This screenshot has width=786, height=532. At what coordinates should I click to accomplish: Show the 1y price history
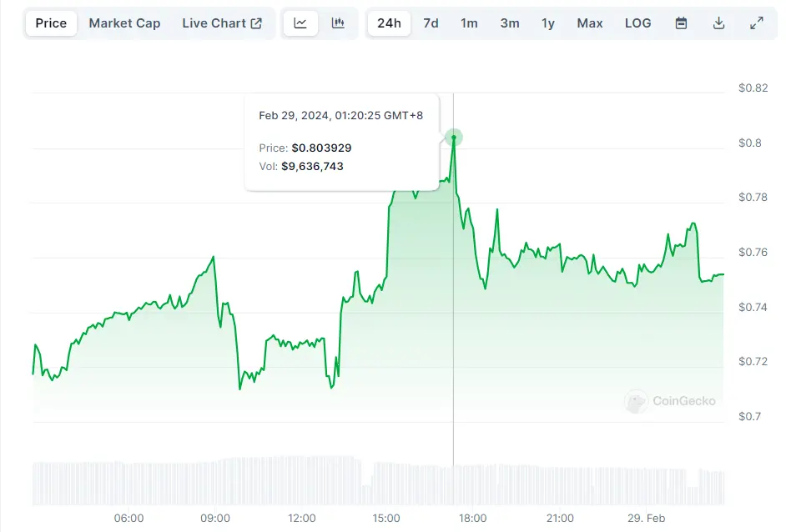547,23
